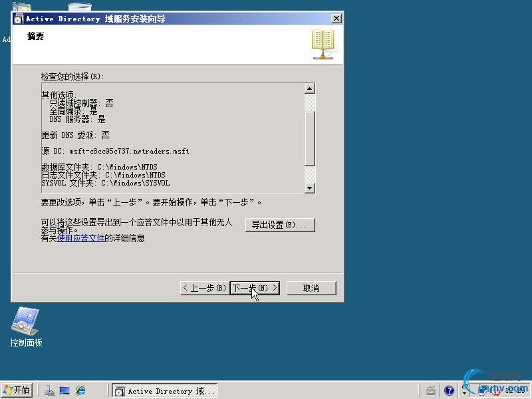This screenshot has width=532, height=399.
Task: Launch Server Manager from quick launch
Action: [x=49, y=390]
